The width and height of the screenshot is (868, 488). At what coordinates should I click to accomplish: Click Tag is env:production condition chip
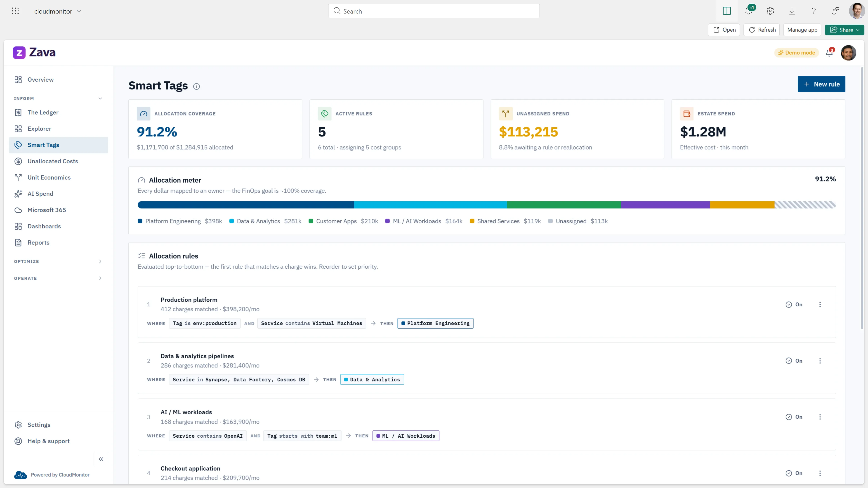[x=205, y=323]
